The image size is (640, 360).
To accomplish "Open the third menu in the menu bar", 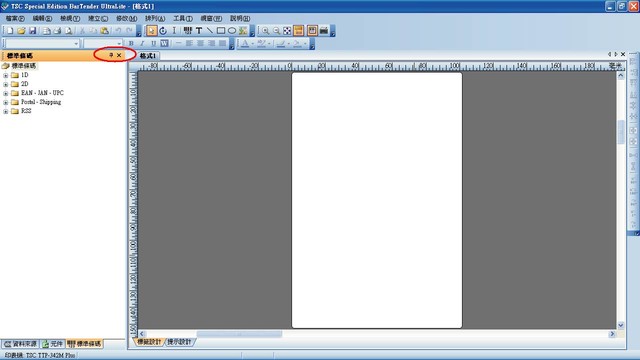I will [70, 18].
